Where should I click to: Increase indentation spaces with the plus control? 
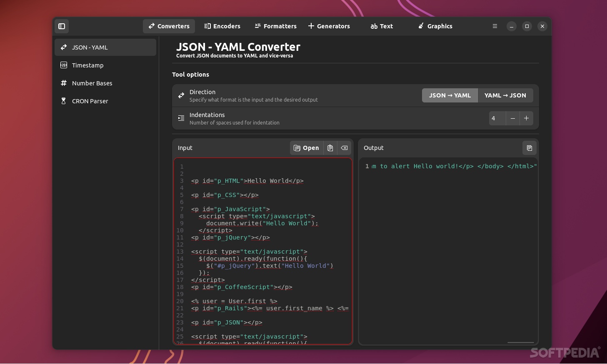click(x=526, y=118)
